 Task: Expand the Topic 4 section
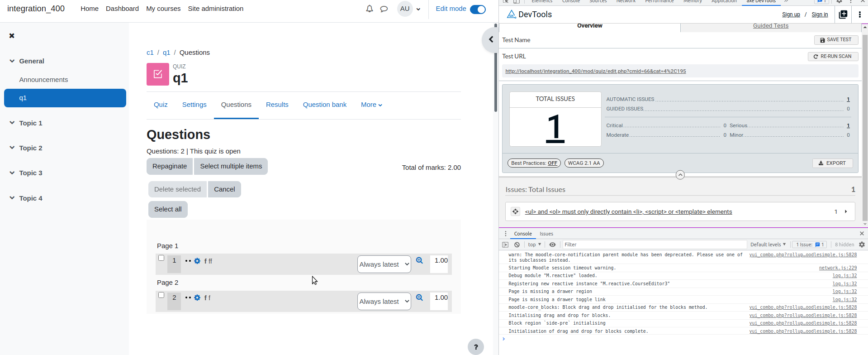[x=12, y=198]
